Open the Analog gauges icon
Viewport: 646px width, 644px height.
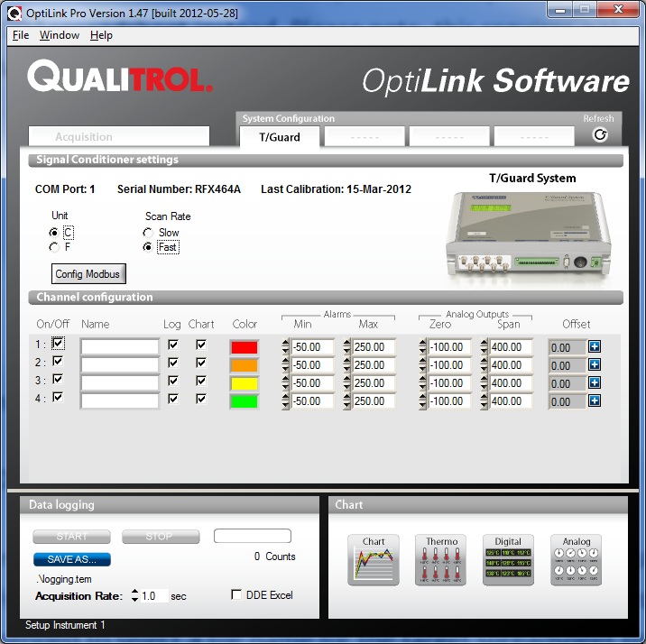pyautogui.click(x=576, y=560)
